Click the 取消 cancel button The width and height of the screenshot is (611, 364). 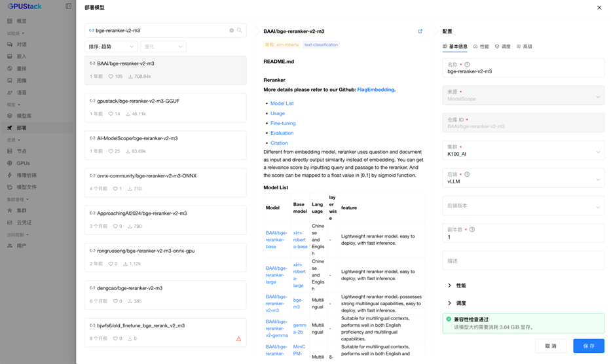point(551,346)
